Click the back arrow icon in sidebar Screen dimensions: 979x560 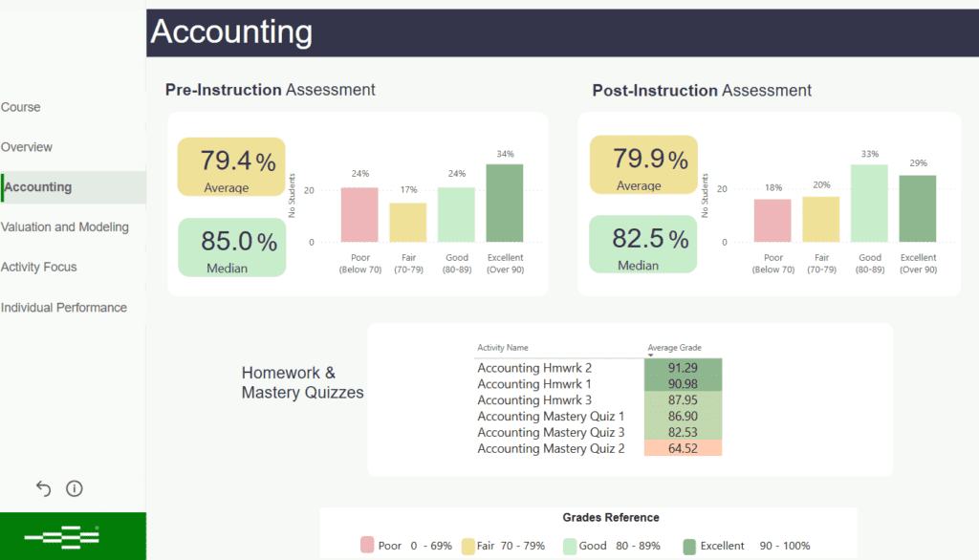click(43, 489)
